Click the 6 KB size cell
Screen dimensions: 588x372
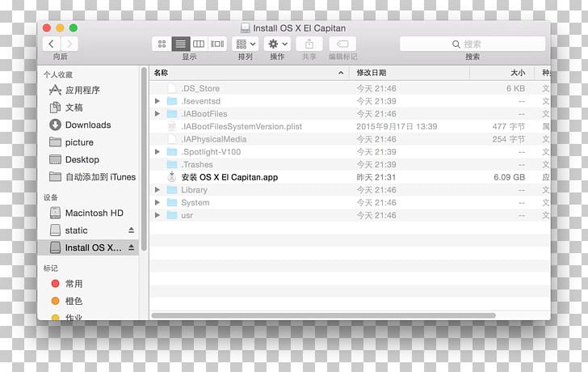pos(515,89)
